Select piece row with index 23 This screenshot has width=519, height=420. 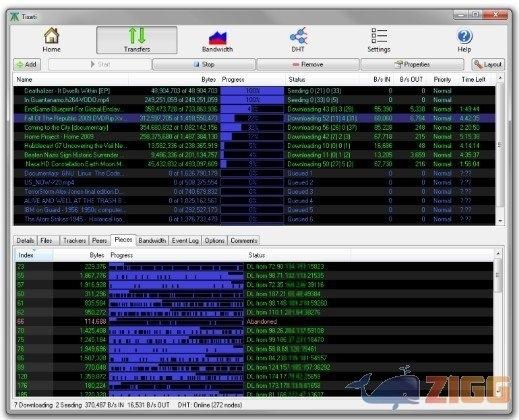[x=254, y=266]
